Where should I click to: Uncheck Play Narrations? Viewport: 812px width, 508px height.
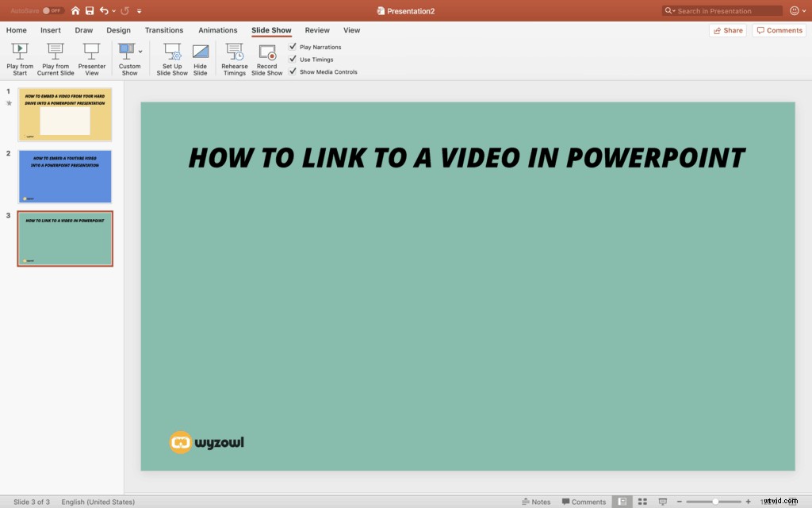[293, 47]
